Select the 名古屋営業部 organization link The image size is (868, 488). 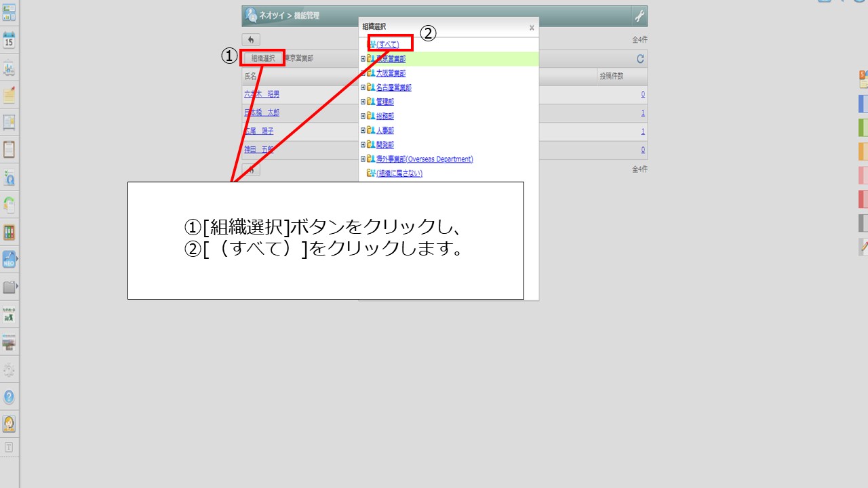pyautogui.click(x=394, y=87)
